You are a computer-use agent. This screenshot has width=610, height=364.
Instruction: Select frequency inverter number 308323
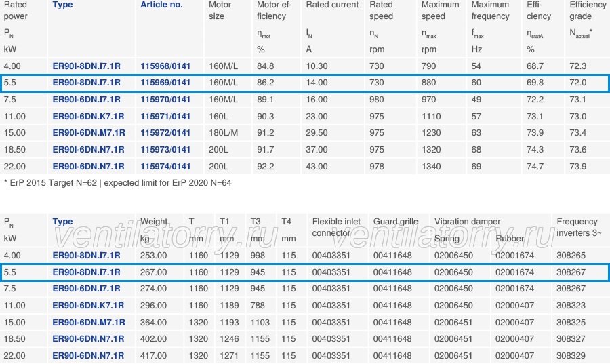click(571, 306)
